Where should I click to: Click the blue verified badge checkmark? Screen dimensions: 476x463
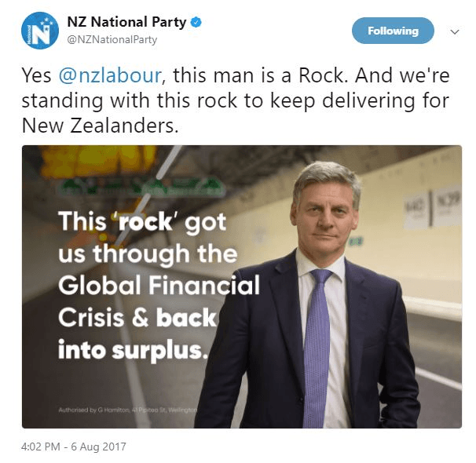coord(196,23)
